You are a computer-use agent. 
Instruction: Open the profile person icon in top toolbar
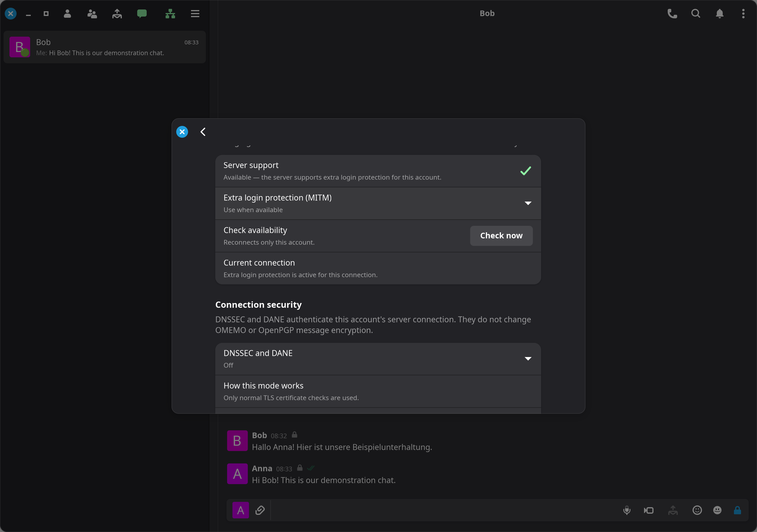point(67,14)
